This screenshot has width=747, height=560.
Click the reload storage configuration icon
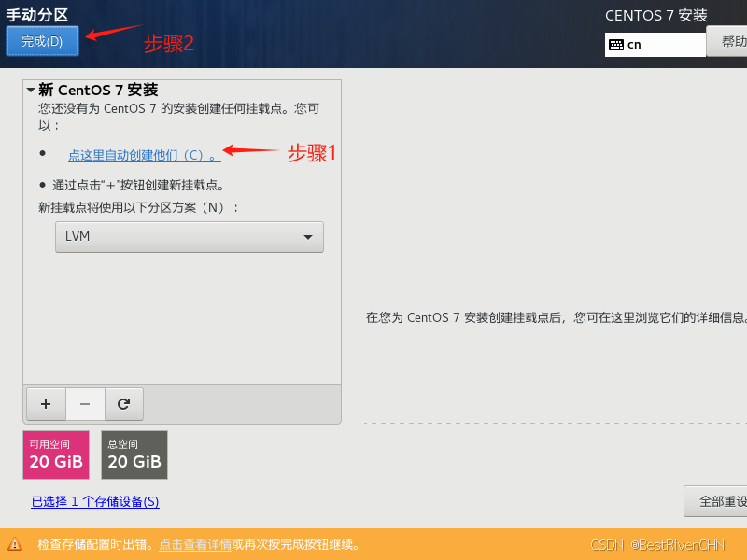coord(123,404)
